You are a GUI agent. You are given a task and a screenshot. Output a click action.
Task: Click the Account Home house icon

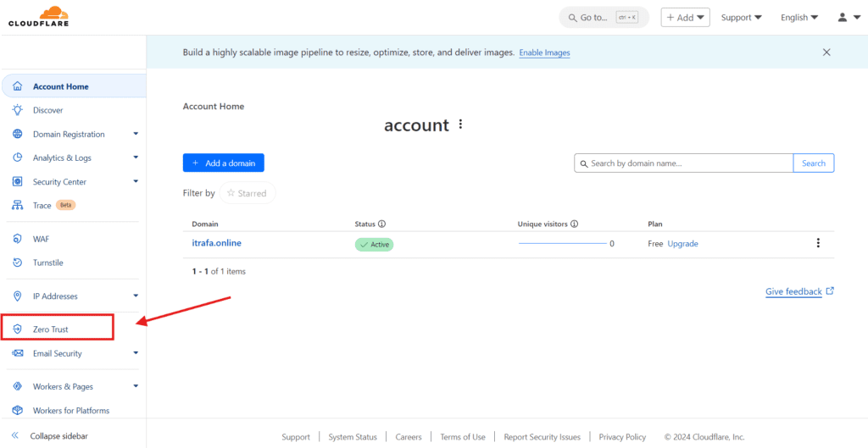pyautogui.click(x=18, y=87)
